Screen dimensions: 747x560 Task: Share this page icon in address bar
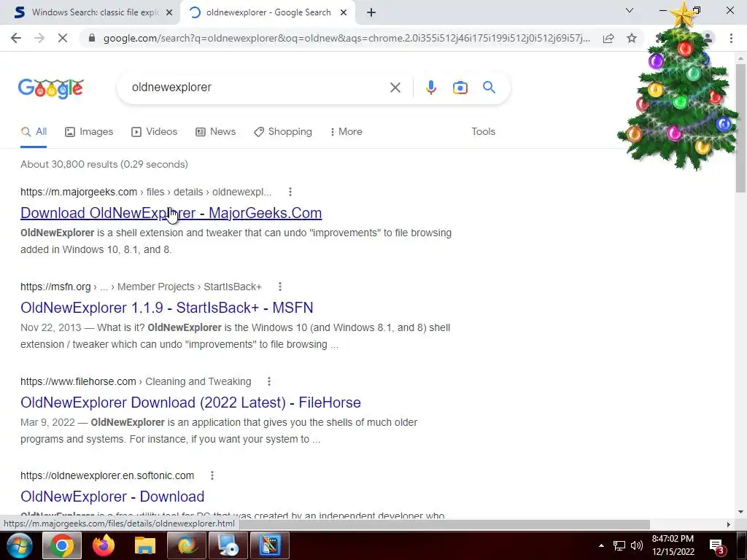pos(608,38)
